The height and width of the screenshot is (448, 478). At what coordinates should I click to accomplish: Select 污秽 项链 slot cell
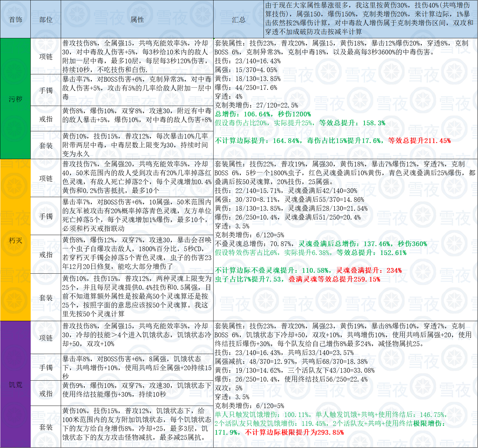tap(46, 57)
